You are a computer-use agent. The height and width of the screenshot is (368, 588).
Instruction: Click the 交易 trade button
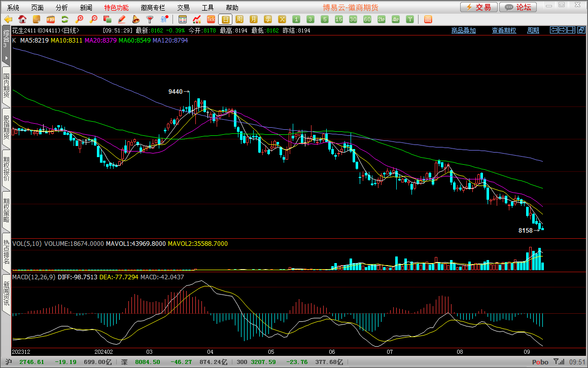pos(478,7)
